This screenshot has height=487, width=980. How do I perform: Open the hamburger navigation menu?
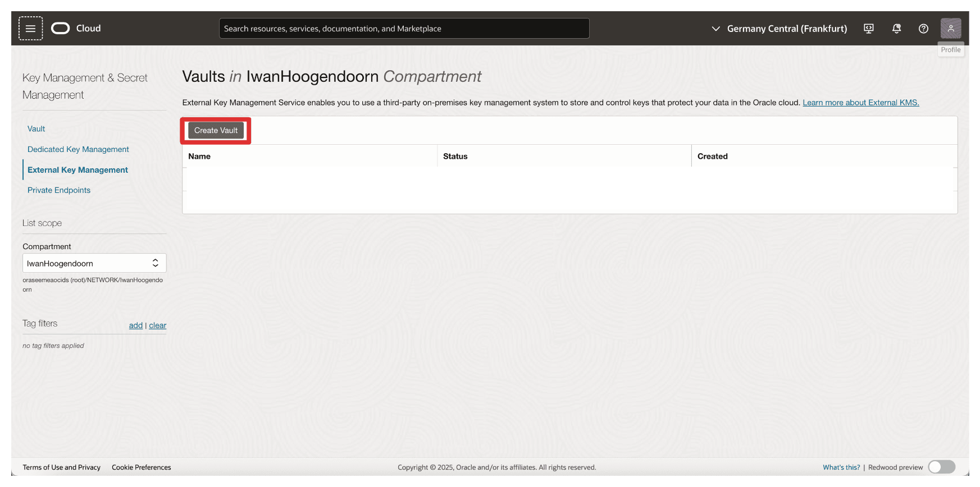30,28
